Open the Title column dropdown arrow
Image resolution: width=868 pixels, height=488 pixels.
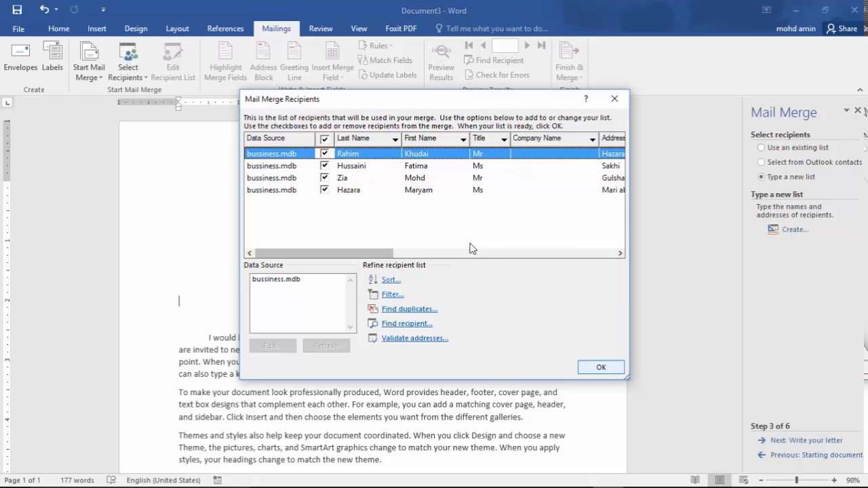pos(504,140)
